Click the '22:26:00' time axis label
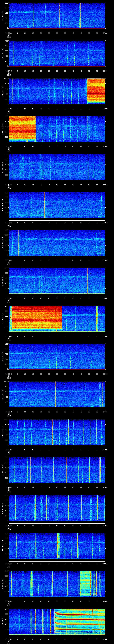Image resolution: width=114 pixels, height=644 pixels. [x=9, y=33]
